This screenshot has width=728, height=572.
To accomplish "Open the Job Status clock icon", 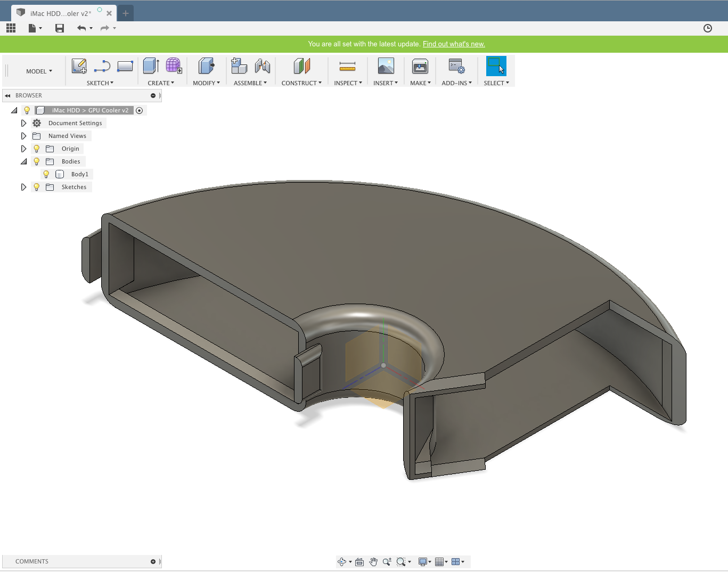I will pyautogui.click(x=708, y=28).
